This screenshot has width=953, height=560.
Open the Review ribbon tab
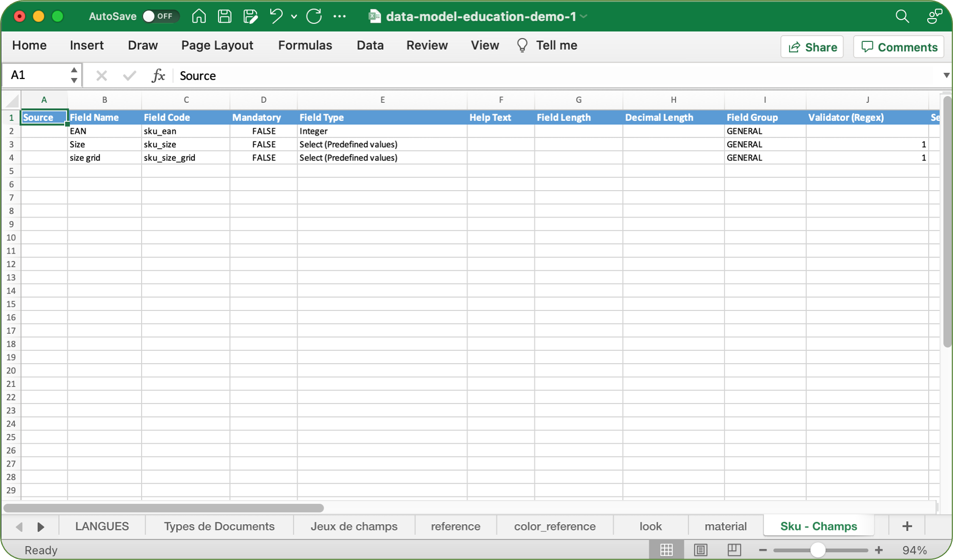427,45
